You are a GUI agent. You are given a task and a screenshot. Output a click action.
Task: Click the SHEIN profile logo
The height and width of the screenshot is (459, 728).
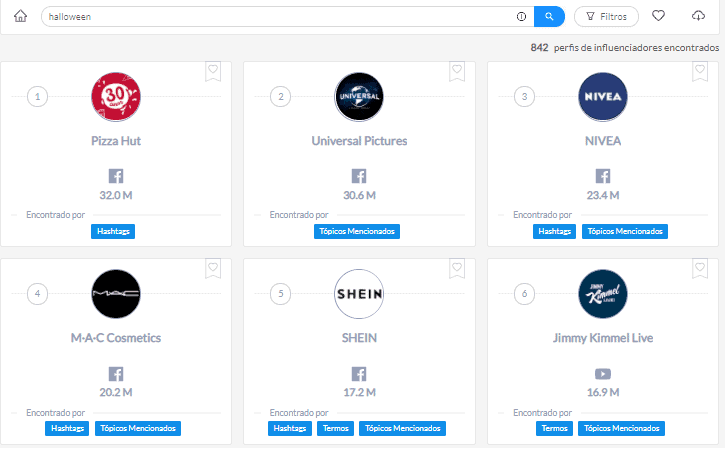pyautogui.click(x=359, y=294)
